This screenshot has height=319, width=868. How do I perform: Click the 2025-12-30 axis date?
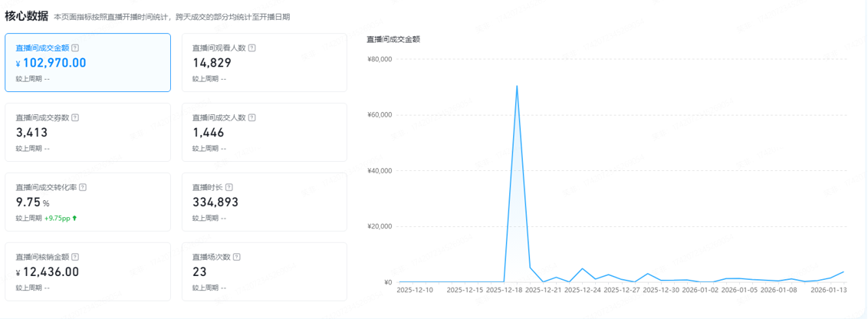[x=662, y=290]
